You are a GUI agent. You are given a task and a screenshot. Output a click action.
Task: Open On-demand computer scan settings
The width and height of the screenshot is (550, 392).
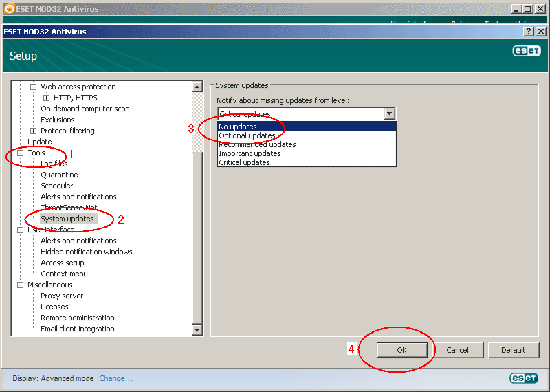[85, 109]
